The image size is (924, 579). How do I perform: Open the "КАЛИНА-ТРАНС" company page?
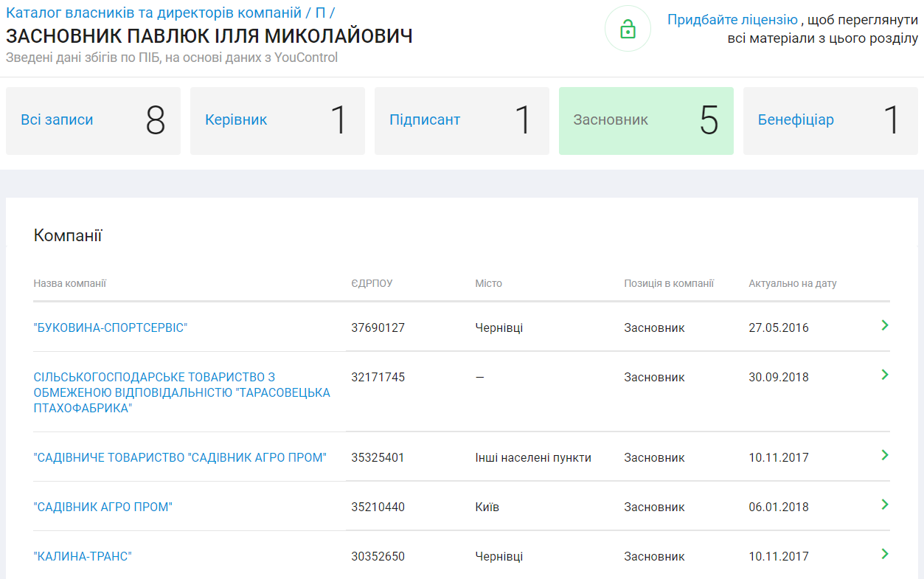point(81,556)
